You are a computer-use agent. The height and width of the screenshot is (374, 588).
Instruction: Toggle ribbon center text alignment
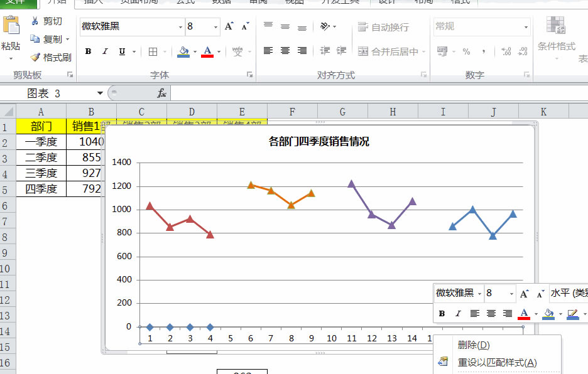coord(285,51)
